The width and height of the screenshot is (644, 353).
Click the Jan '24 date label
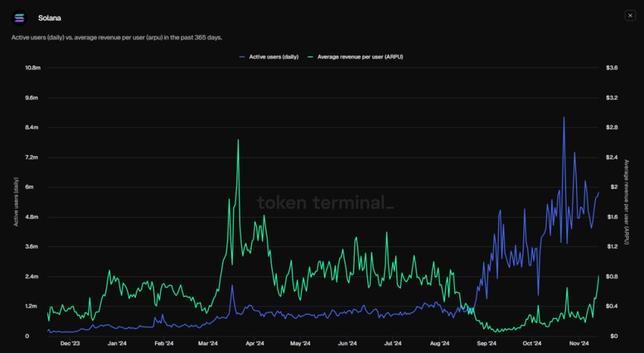(x=118, y=344)
